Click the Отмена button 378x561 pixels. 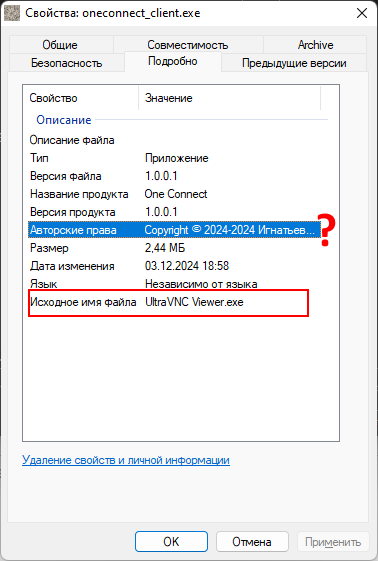coord(252,542)
